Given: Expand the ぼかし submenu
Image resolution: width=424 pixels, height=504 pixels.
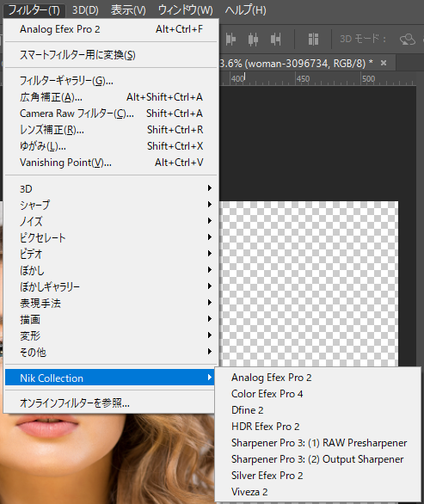Looking at the screenshot, I should pos(111,270).
